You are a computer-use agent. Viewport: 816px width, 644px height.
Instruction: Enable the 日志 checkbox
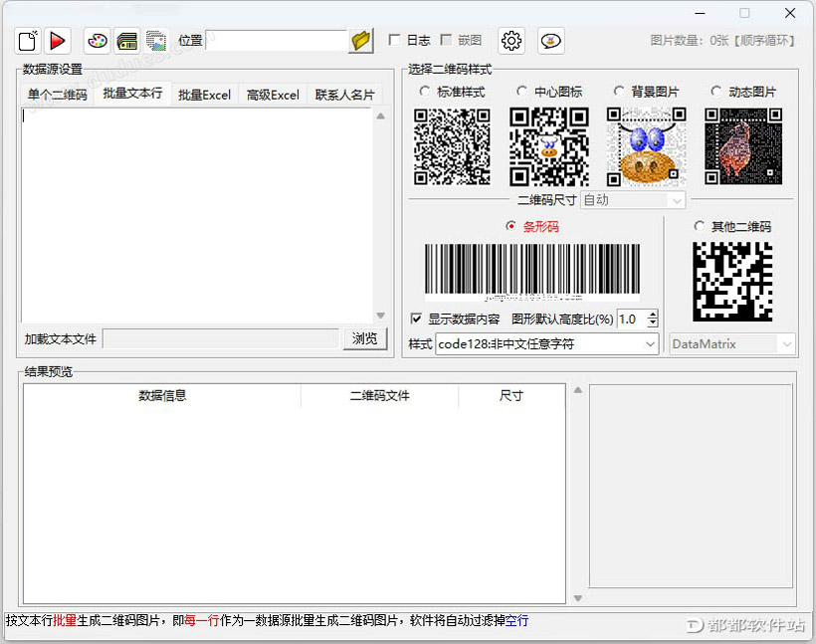point(396,40)
